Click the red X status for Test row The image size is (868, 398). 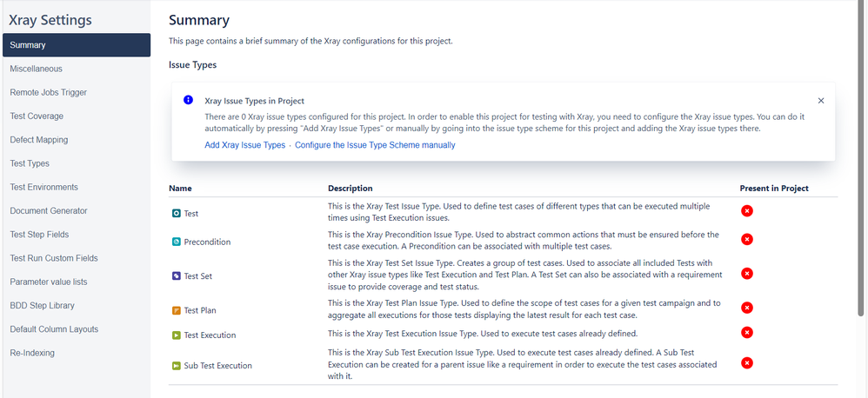(x=747, y=210)
